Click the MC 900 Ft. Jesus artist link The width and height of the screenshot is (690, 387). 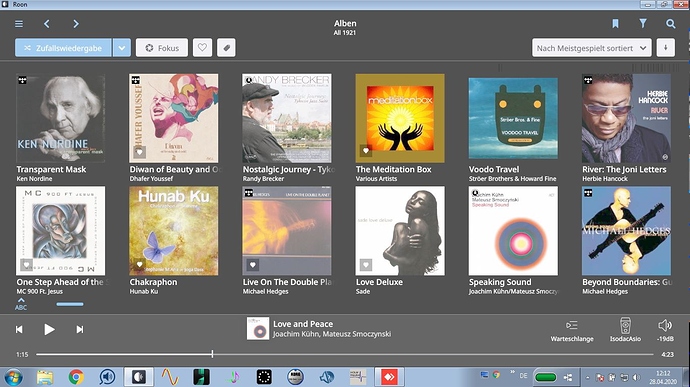point(40,291)
